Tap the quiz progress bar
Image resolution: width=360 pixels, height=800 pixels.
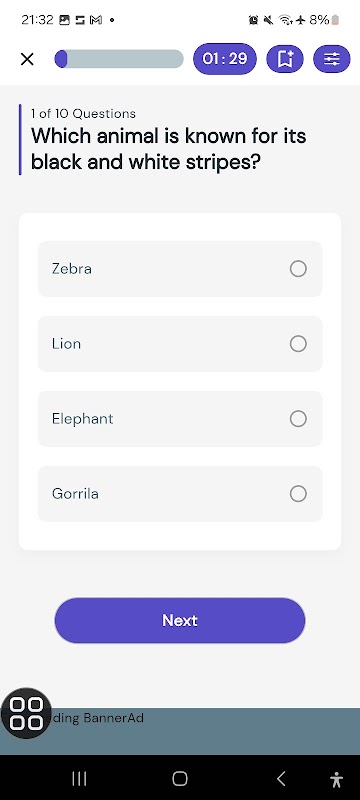119,59
